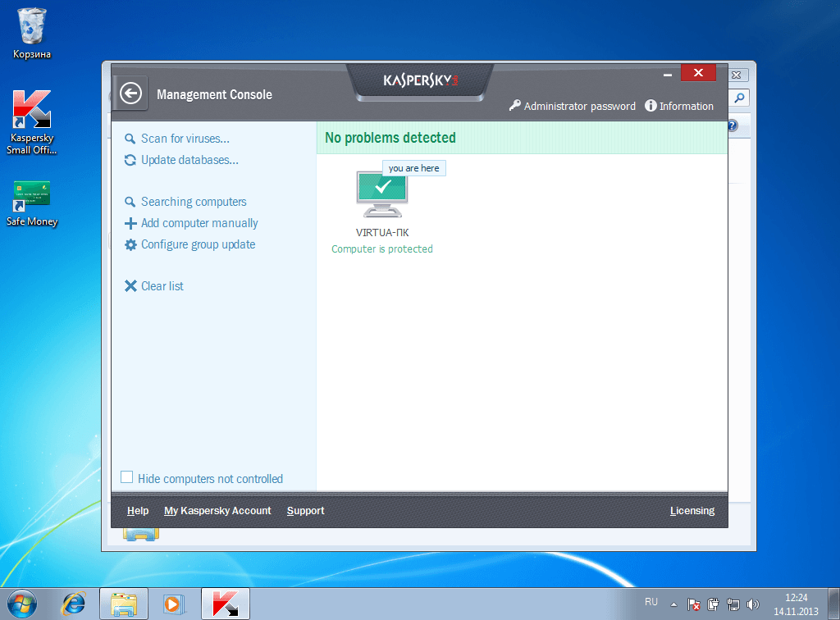
Task: Open My Kaspersky Account
Action: pos(217,511)
